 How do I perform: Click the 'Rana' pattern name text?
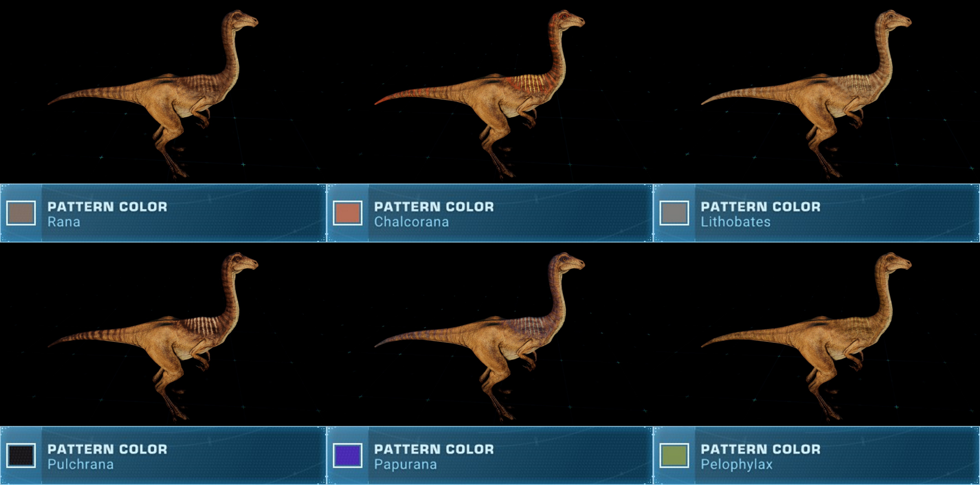click(64, 222)
